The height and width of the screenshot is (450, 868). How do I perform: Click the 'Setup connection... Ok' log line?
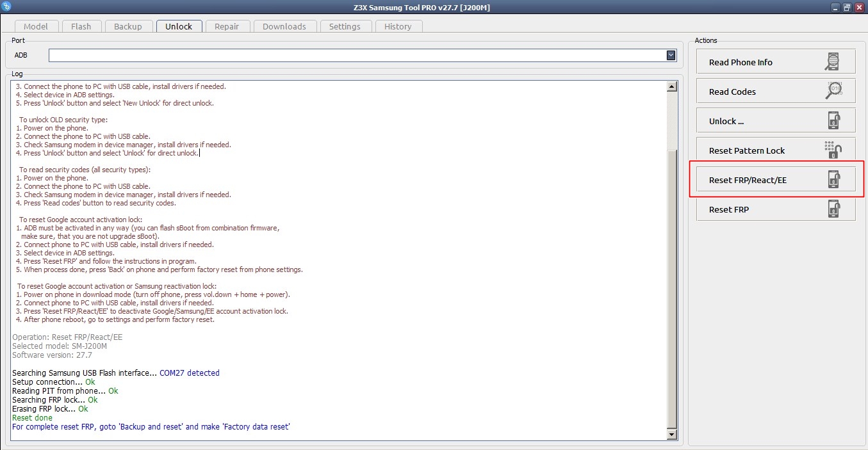[x=54, y=382]
